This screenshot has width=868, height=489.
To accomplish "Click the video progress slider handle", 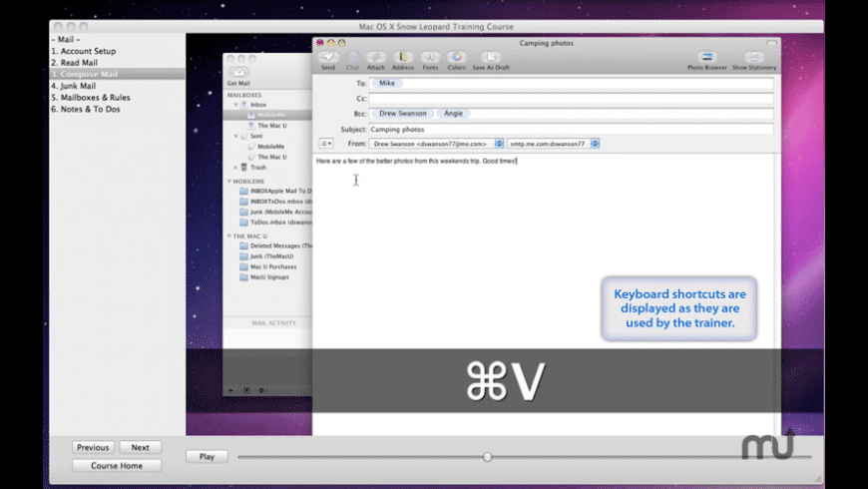I will [487, 457].
